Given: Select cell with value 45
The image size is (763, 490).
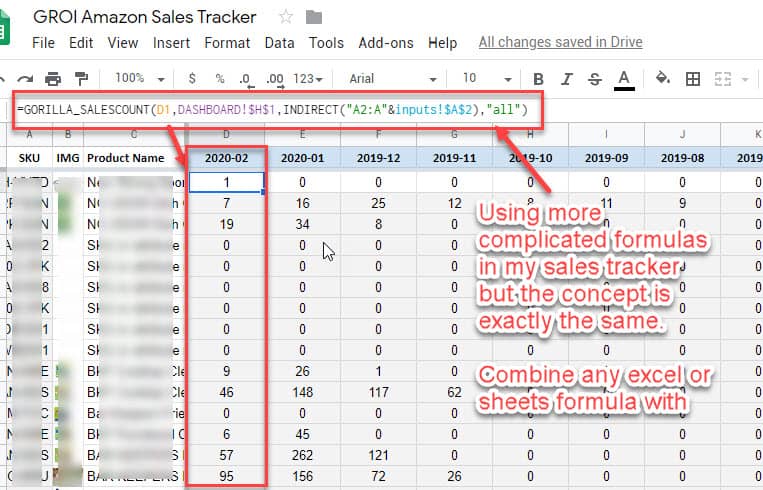Looking at the screenshot, I should [302, 434].
